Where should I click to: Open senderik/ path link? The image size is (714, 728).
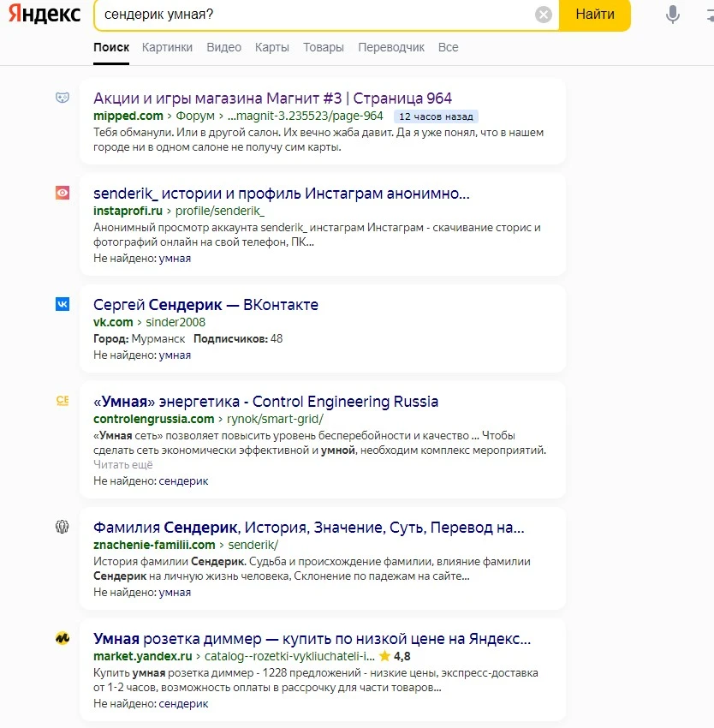pyautogui.click(x=253, y=545)
